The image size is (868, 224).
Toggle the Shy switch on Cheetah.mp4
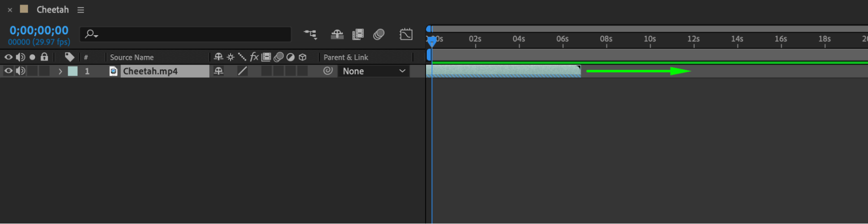[x=218, y=71]
